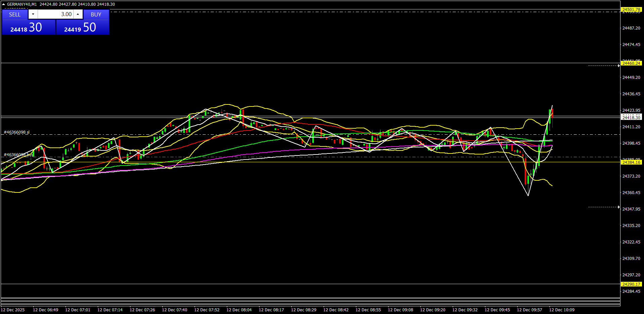Click the yellow 24384.16 price tag

[631, 162]
